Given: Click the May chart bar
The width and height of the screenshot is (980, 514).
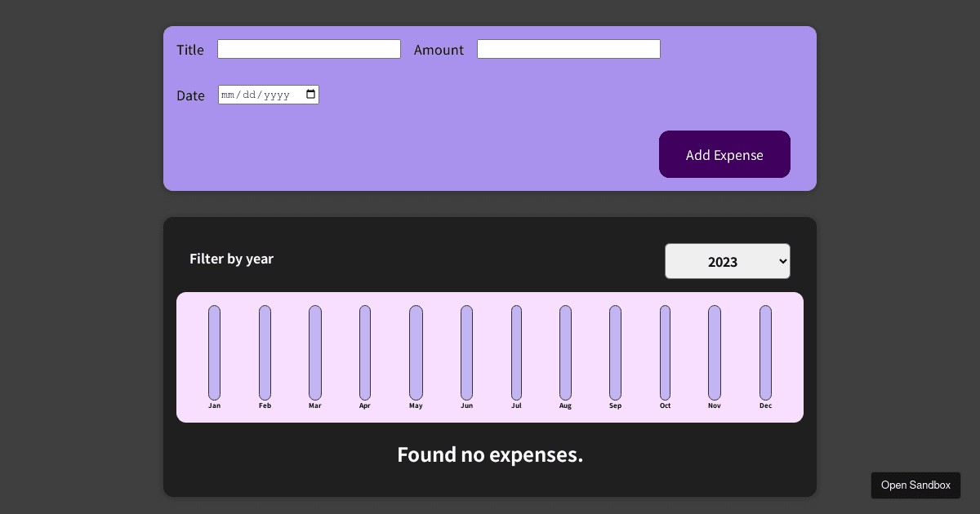Looking at the screenshot, I should click(x=416, y=352).
